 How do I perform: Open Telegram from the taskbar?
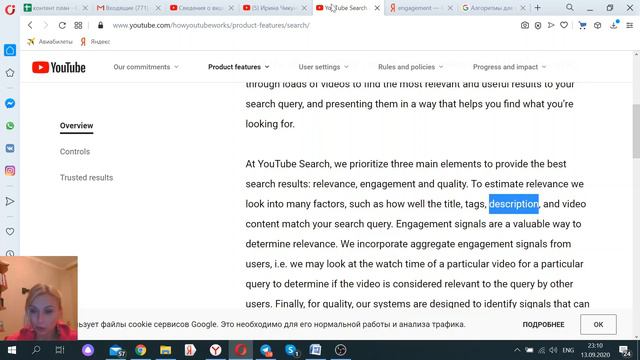coord(266,350)
